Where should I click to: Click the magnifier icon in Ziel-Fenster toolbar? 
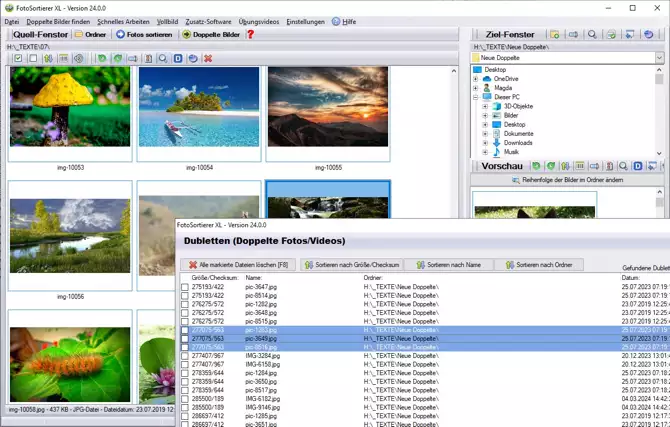592,34
